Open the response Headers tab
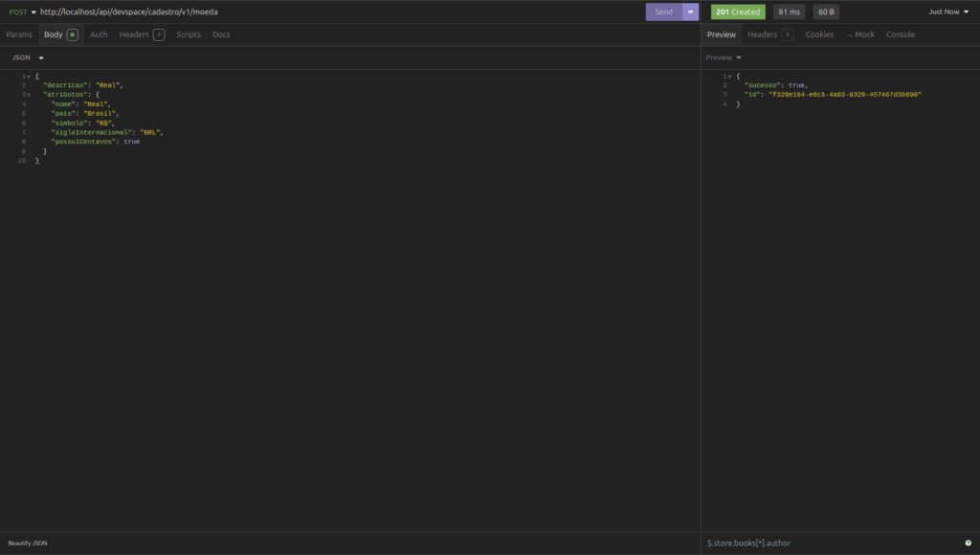Image resolution: width=980 pixels, height=555 pixels. (770, 35)
